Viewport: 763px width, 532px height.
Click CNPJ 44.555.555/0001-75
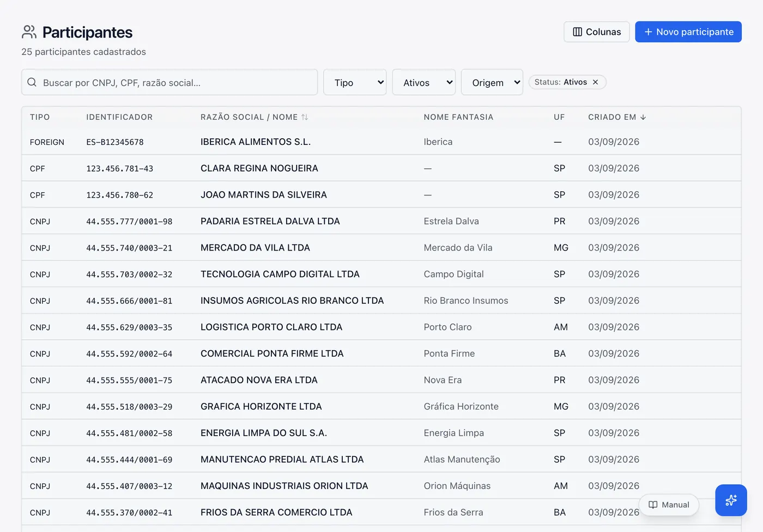129,380
